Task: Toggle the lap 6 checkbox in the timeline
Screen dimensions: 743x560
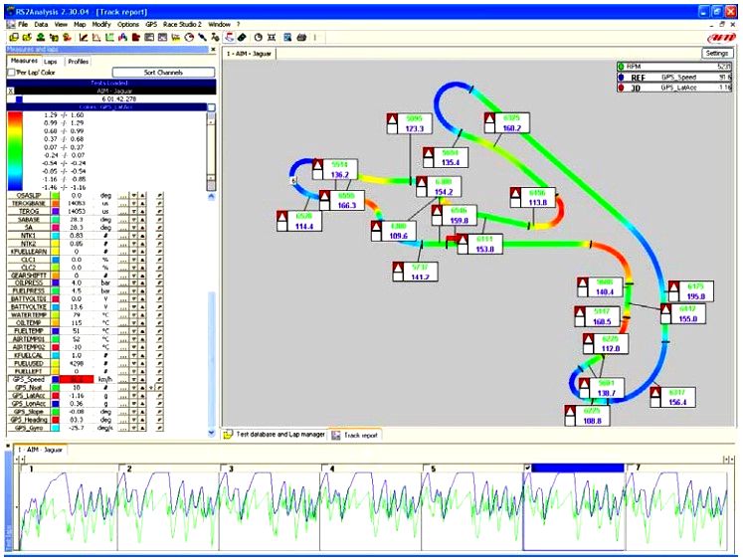Action: pos(527,467)
